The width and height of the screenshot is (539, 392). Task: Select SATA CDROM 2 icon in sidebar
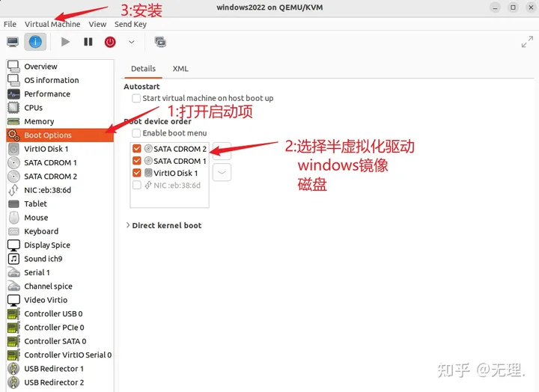[13, 177]
